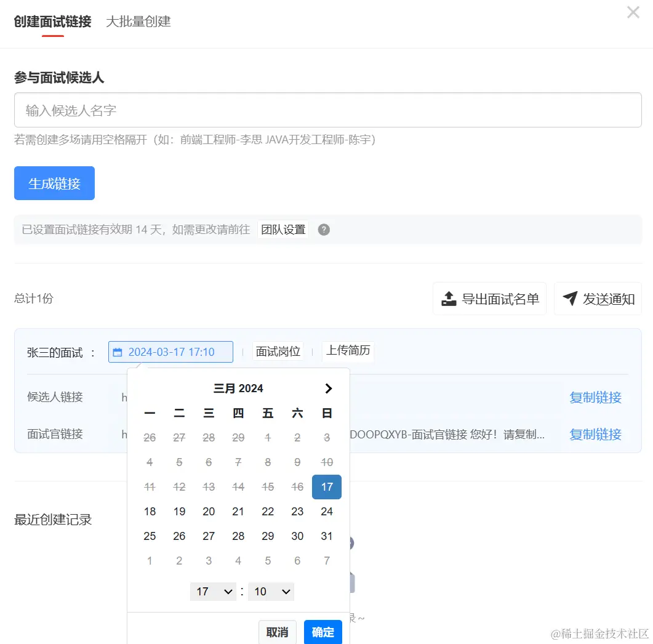Select March 19 in the calendar

(179, 511)
